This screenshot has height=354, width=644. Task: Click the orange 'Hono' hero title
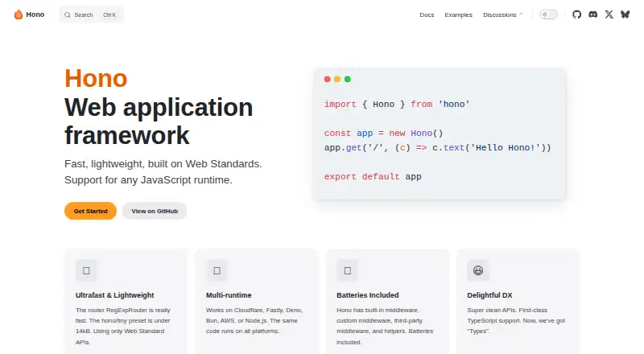tap(96, 78)
